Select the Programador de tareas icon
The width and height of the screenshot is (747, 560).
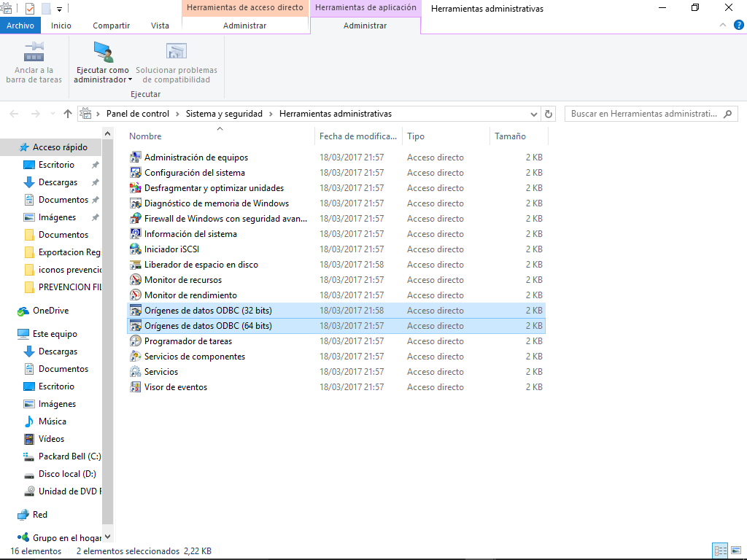(x=136, y=341)
